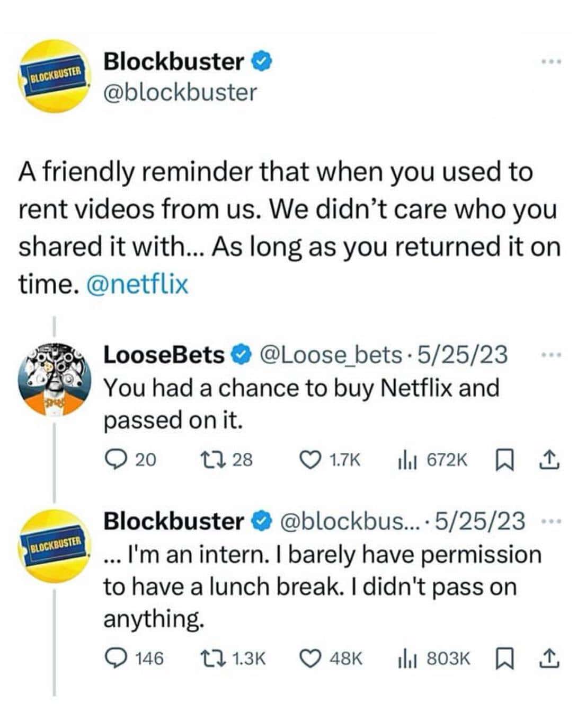The height and width of the screenshot is (728, 586).
Task: Click the @blockbuster handle under main name
Action: 180,92
